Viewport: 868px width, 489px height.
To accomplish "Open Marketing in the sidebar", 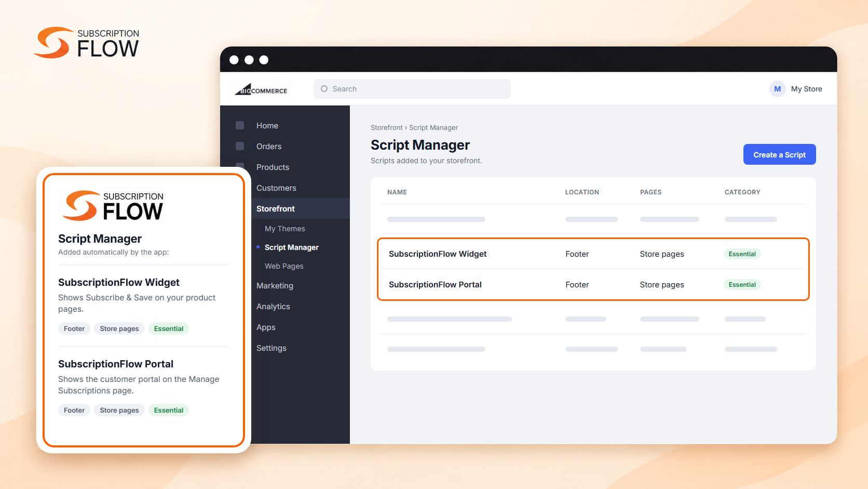I will tap(275, 286).
